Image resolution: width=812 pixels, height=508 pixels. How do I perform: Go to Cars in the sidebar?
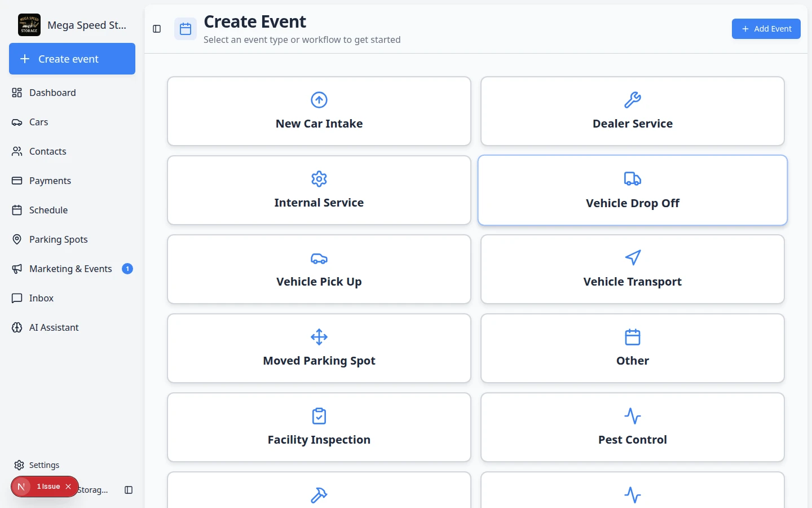click(x=72, y=122)
